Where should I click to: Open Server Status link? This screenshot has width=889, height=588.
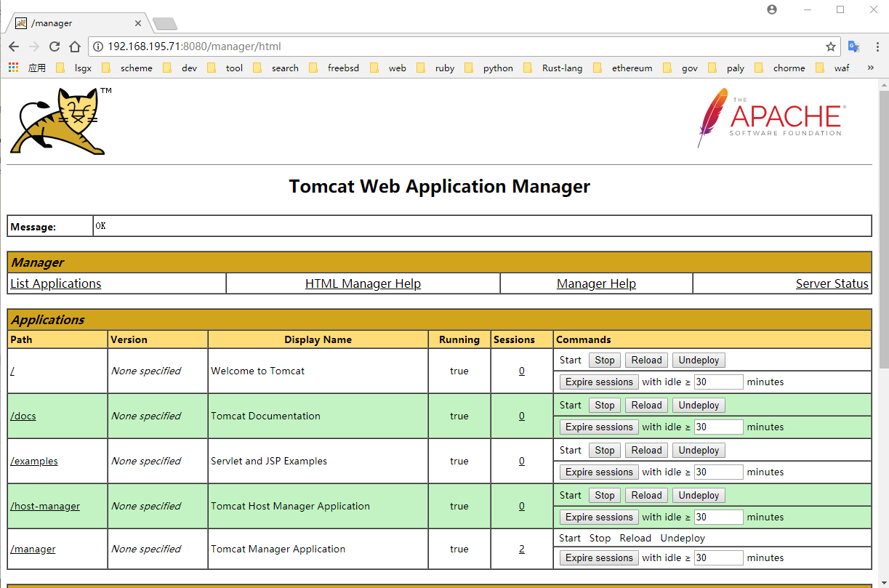pos(832,283)
